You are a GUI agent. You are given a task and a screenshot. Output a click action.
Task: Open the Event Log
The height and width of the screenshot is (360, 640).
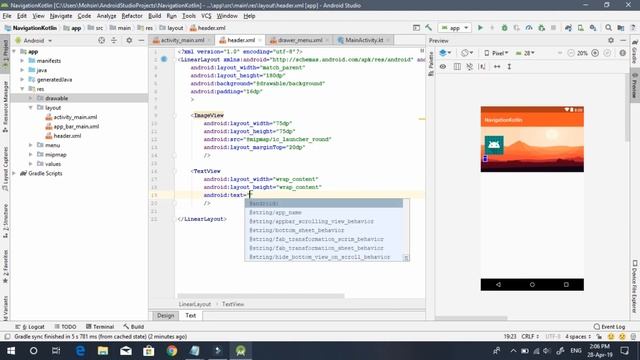[x=609, y=327]
